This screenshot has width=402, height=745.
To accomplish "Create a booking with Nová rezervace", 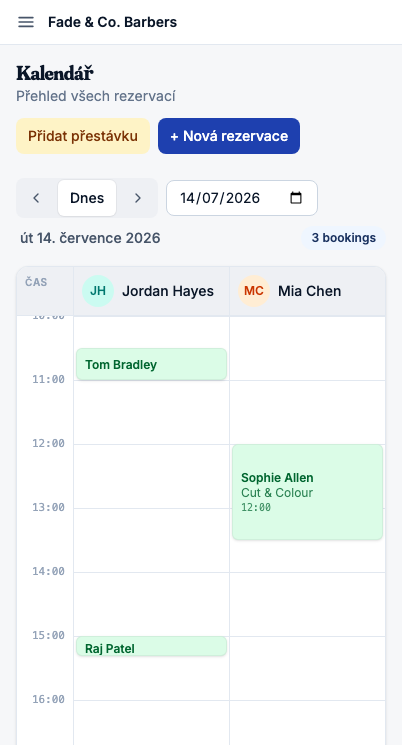I will pyautogui.click(x=229, y=136).
